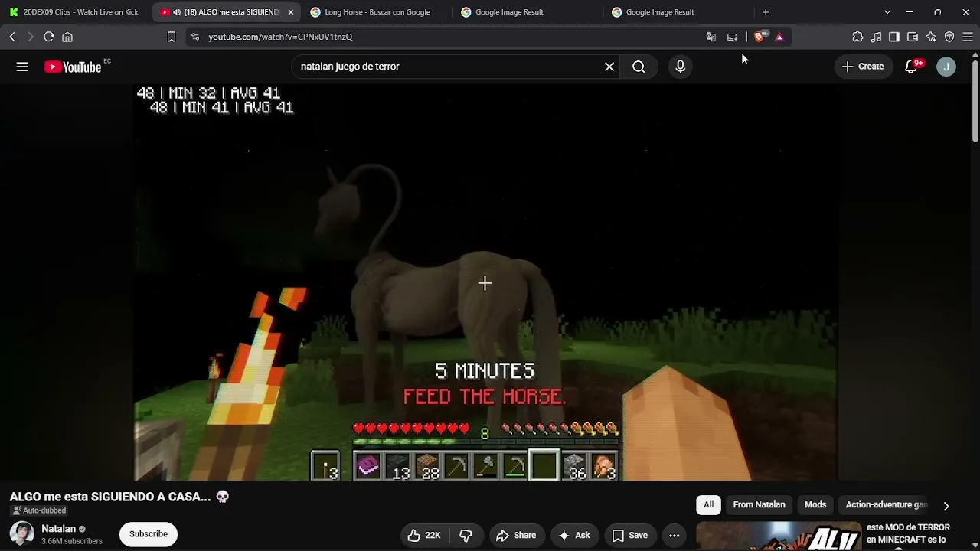Screen dimensions: 980x551
Task: Subscribe to Natalan
Action: [x=149, y=534]
